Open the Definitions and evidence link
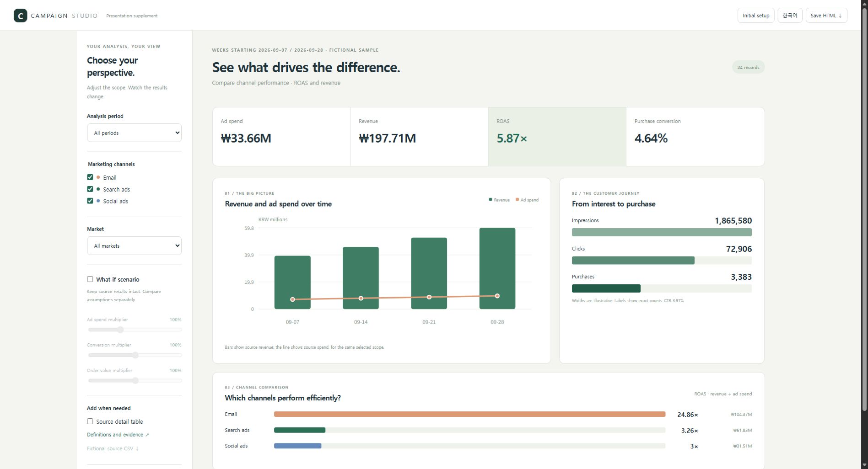 pos(118,435)
